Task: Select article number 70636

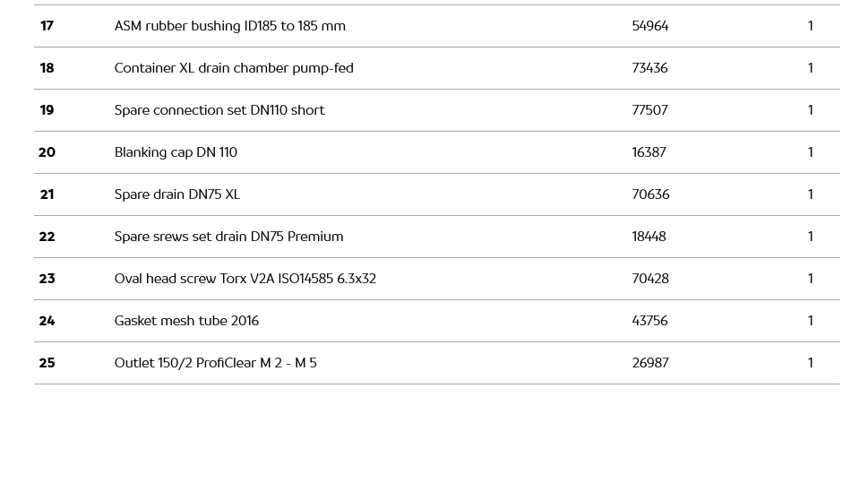Action: [650, 194]
